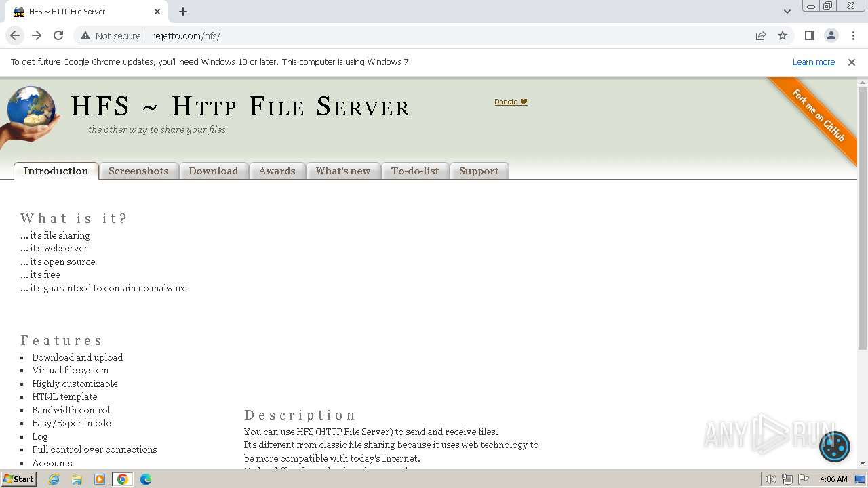Open the Windows Start menu
This screenshot has height=488, width=868.
click(19, 479)
